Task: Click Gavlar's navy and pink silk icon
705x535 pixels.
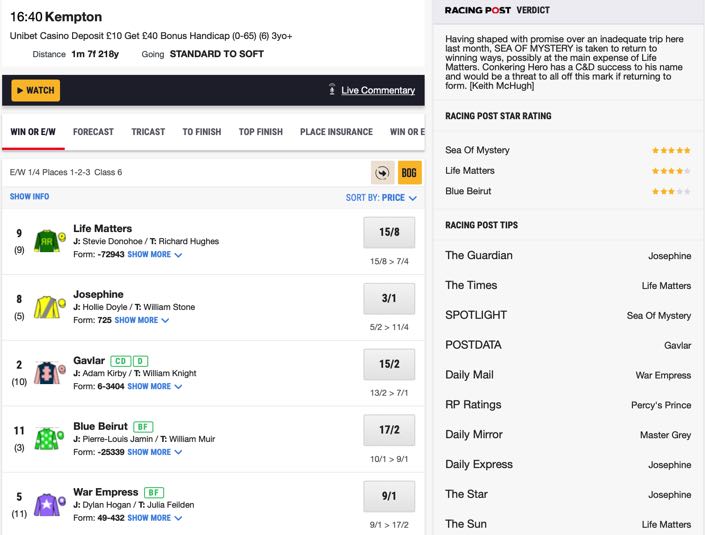Action: 50,373
